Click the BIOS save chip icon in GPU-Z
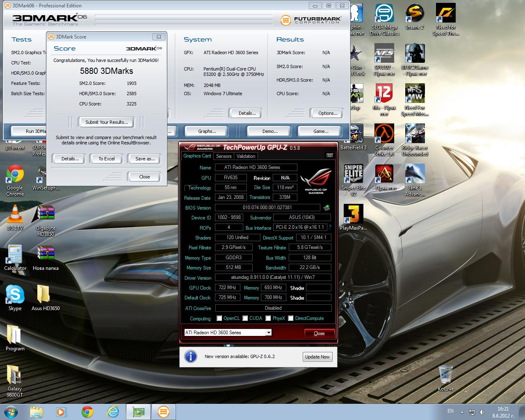Viewport: 525px width, 420px height. tap(326, 208)
